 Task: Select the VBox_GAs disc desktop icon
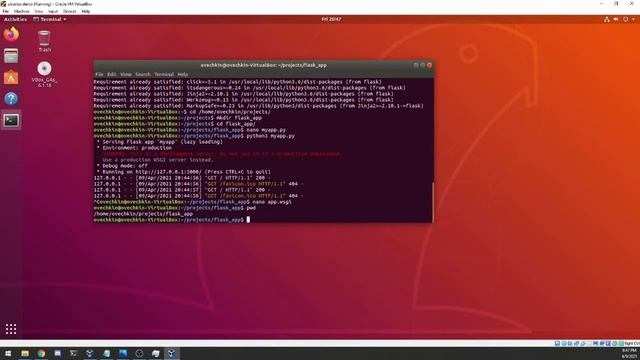point(44,74)
